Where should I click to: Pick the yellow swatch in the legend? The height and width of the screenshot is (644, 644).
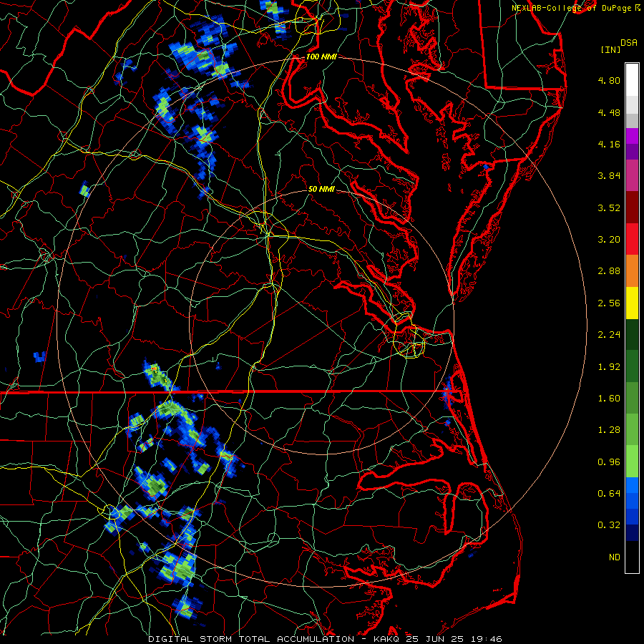(632, 303)
